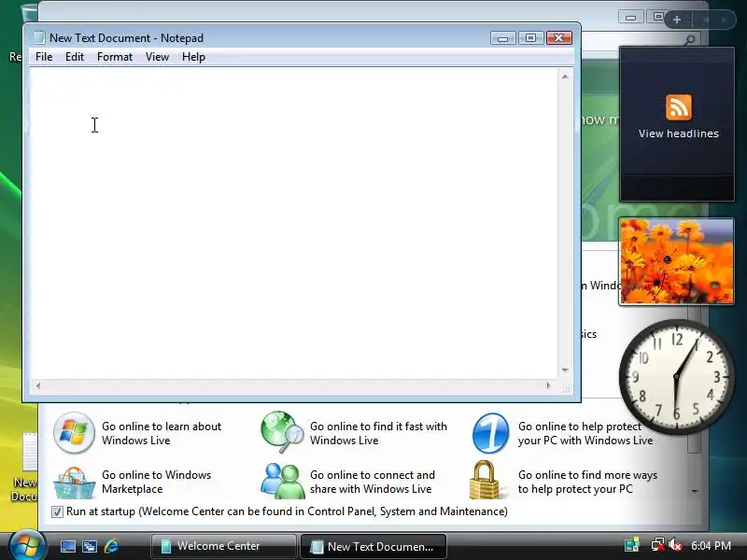Screen dimensions: 747x560
Task: Click the analog clock gadget
Action: point(676,377)
